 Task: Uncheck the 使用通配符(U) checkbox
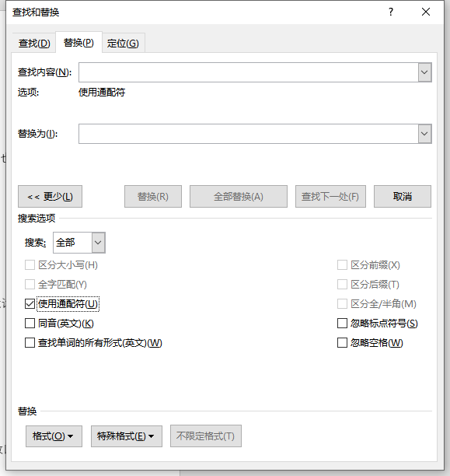(x=30, y=304)
